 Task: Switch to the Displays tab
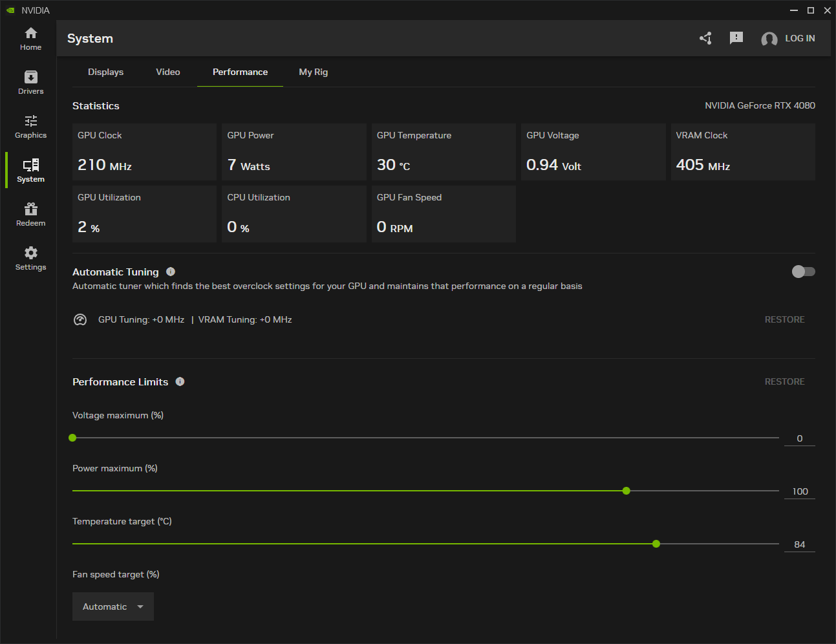(x=105, y=72)
